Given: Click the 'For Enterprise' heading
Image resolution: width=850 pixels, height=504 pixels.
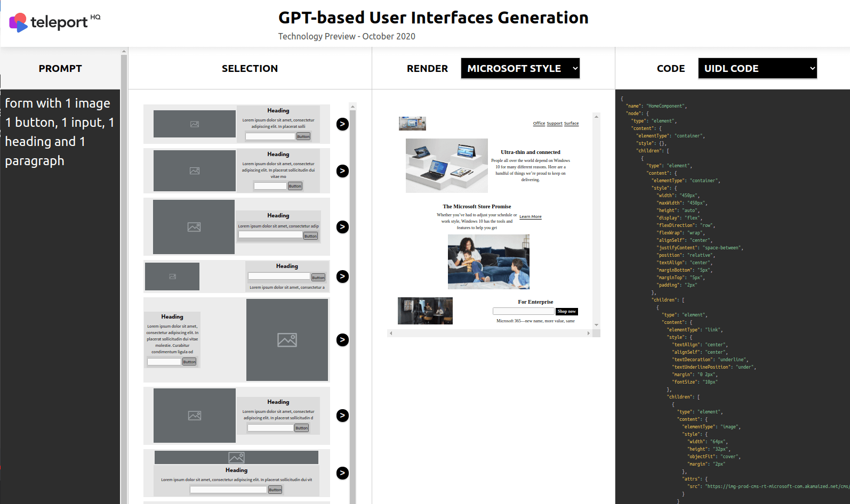Looking at the screenshot, I should coord(535,302).
